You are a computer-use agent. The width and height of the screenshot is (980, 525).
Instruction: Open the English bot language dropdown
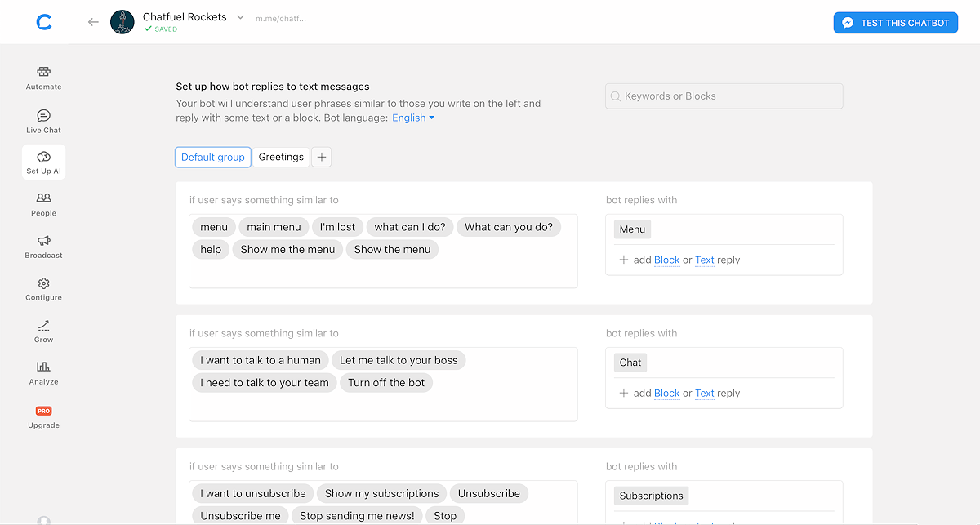pos(413,118)
